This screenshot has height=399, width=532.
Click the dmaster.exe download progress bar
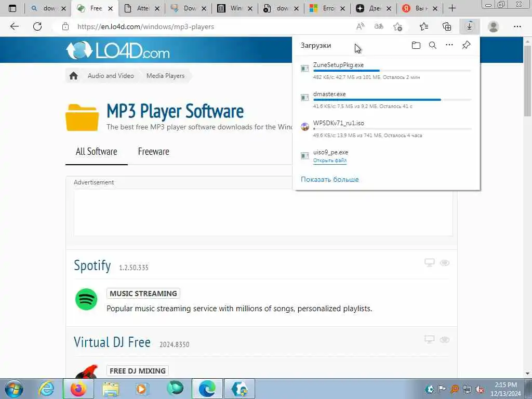point(392,100)
